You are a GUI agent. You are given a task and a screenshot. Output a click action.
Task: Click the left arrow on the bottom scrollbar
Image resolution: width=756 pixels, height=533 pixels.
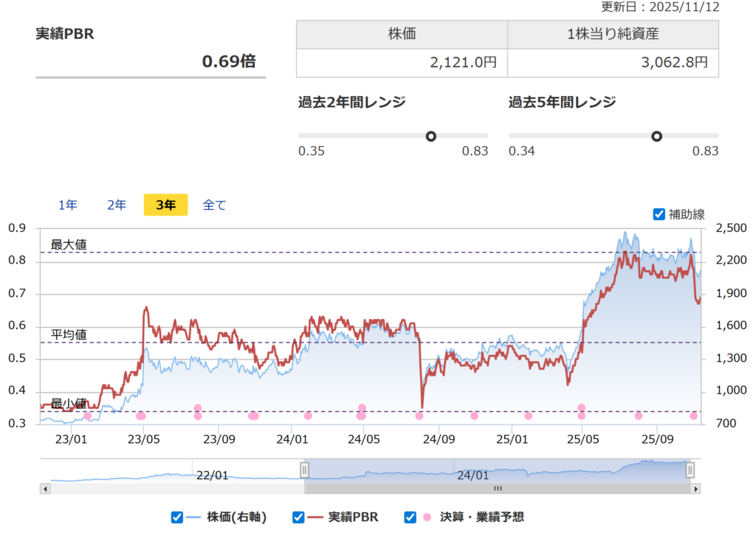[46, 488]
